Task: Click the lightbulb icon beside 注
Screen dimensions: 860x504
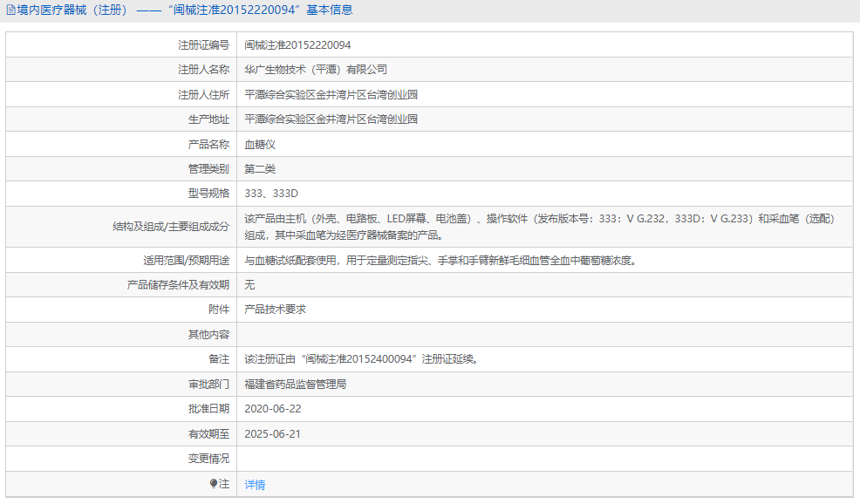Action: point(214,483)
